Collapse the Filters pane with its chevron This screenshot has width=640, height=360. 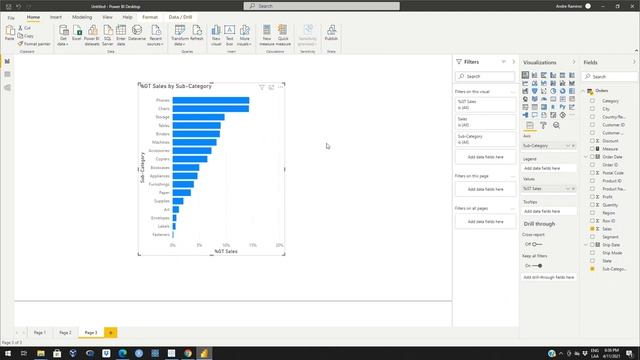513,62
